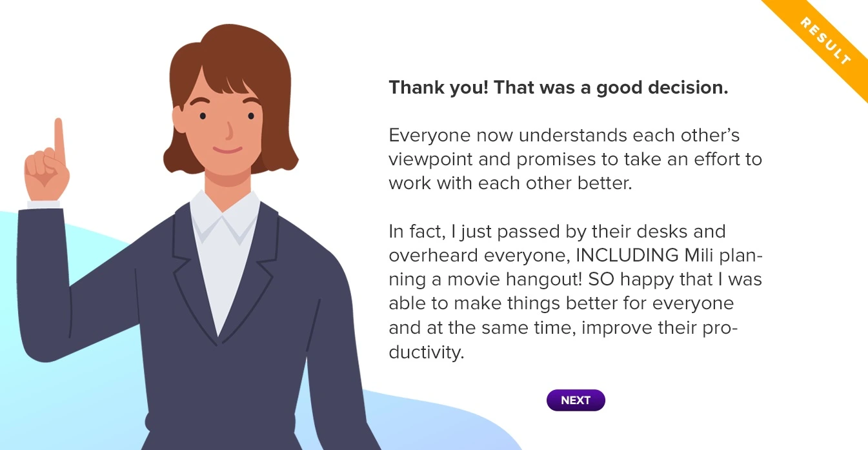Click the paragraph starting "In fact, I just passed"
Viewport: 868px width, 450px height.
[x=575, y=292]
